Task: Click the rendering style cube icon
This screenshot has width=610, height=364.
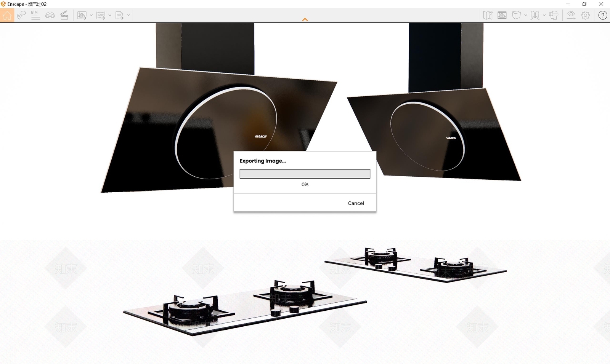Action: (x=516, y=15)
